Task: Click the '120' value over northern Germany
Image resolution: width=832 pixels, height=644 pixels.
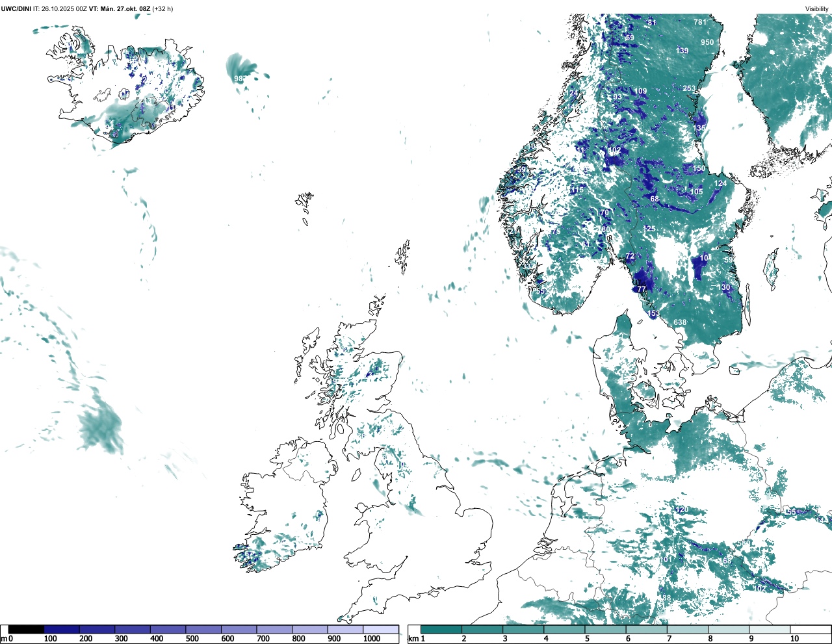Action: pos(682,509)
